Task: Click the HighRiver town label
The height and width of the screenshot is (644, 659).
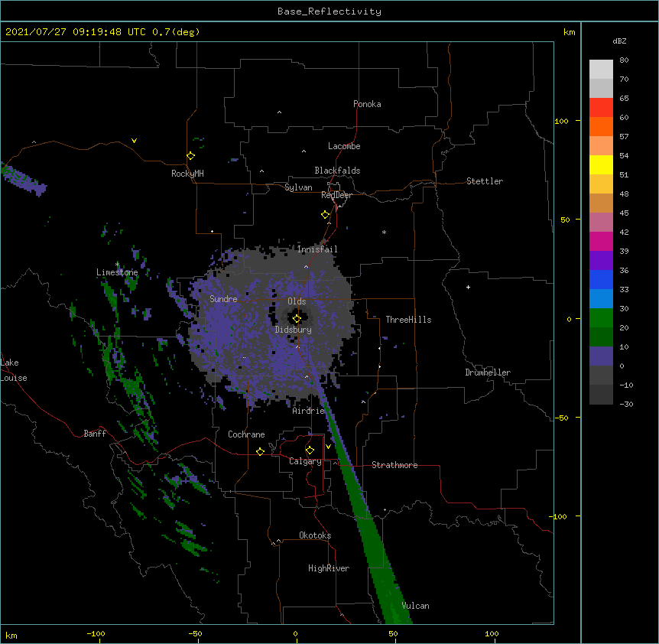Action: (x=329, y=568)
